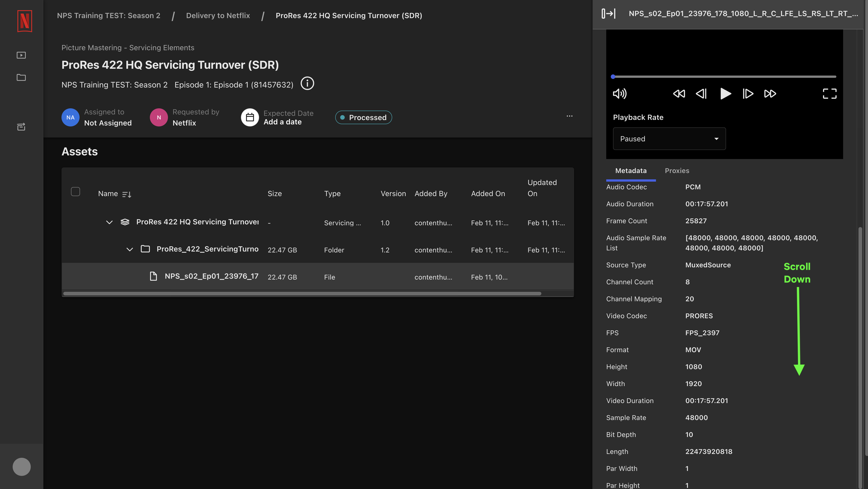Mute the player volume
868x489 pixels.
[x=620, y=93]
